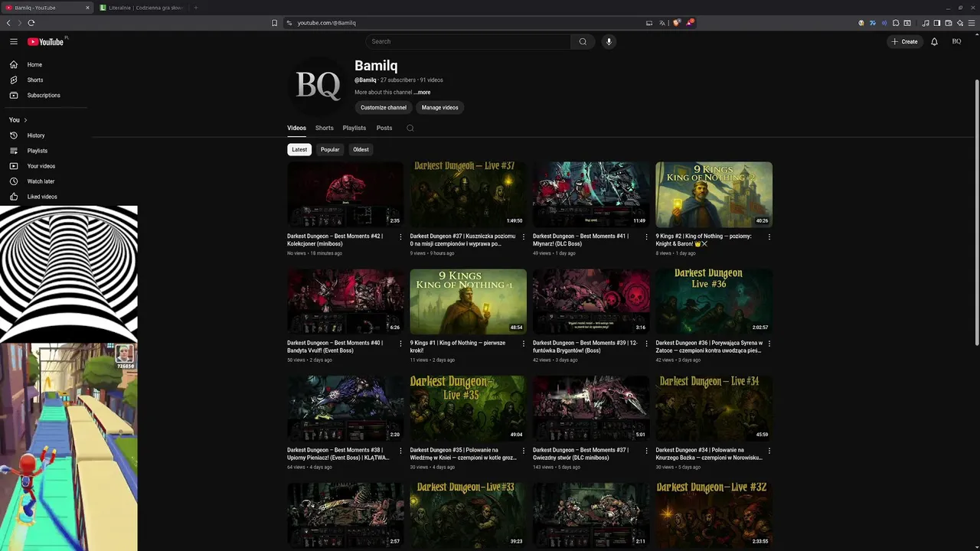Screen dimensions: 980x551
Task: Click the YouTube search input field
Action: point(468,41)
